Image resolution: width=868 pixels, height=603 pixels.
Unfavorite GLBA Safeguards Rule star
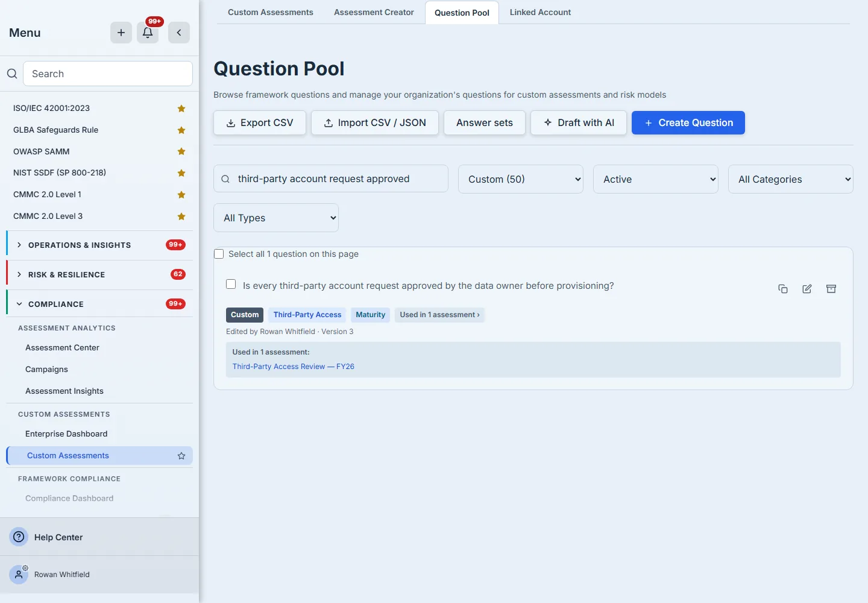[181, 130]
